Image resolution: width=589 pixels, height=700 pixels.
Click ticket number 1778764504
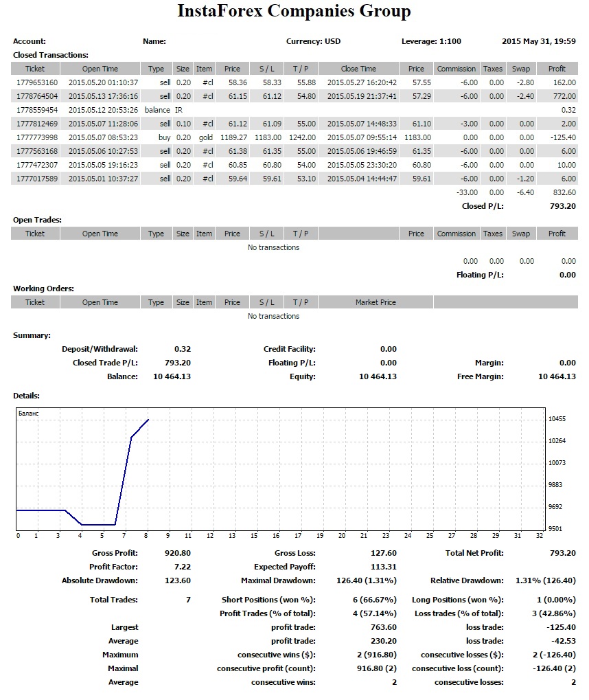(x=37, y=96)
